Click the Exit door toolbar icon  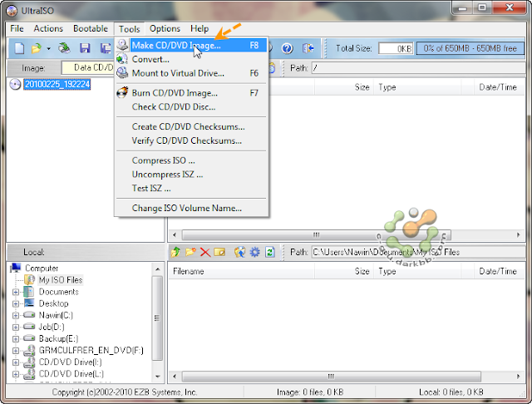point(308,48)
